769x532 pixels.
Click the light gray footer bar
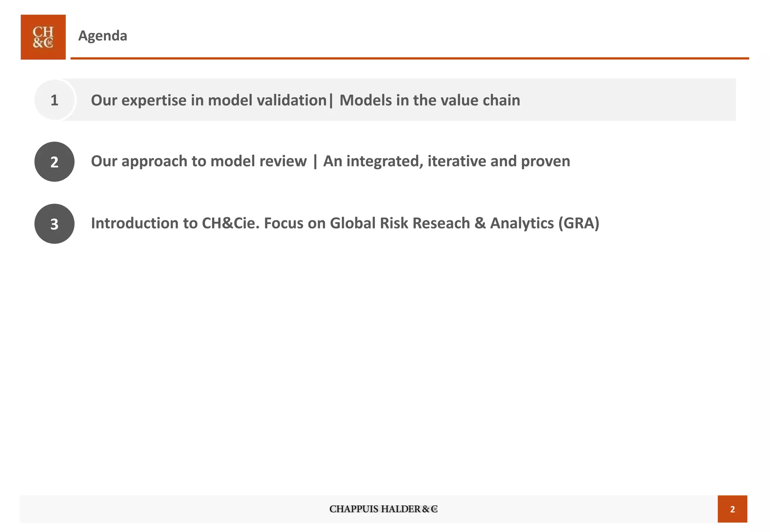[x=368, y=509]
